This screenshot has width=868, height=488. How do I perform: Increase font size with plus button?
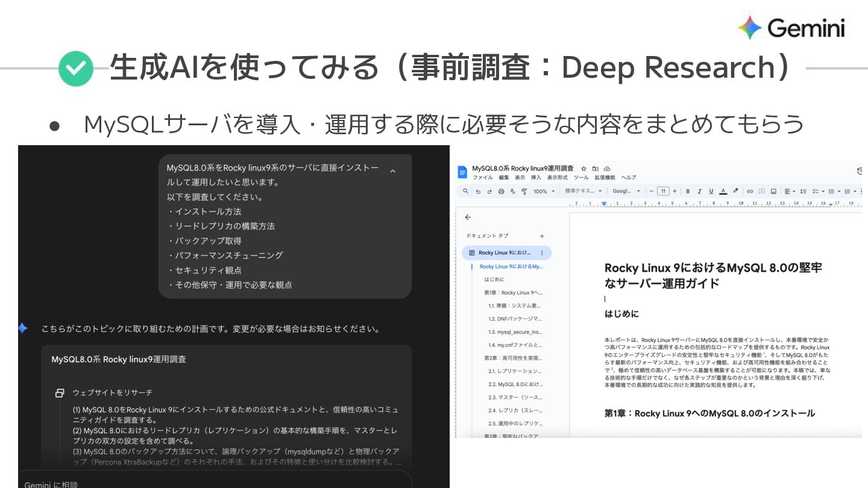click(675, 191)
